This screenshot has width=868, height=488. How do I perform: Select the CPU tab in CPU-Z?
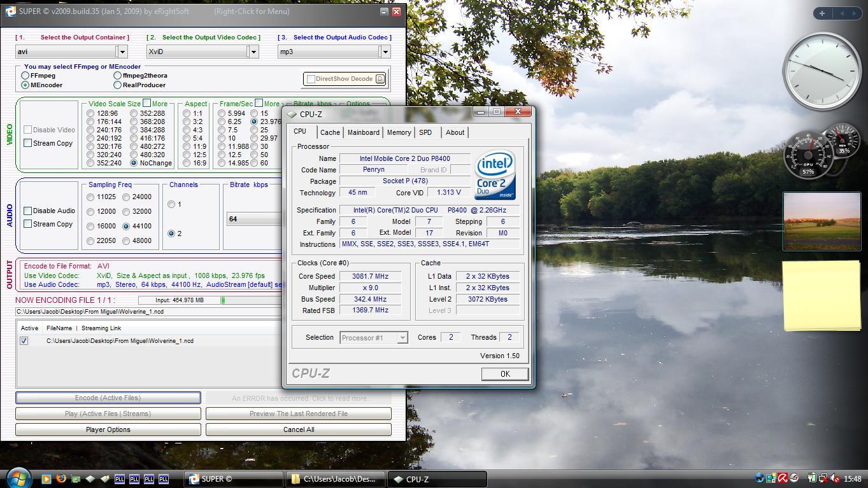[x=300, y=131]
